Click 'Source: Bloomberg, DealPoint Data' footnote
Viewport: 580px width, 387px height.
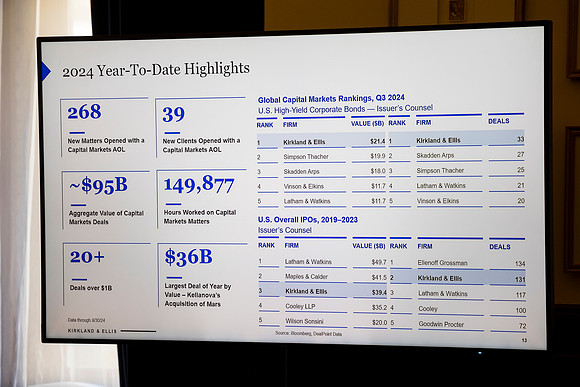coord(308,333)
